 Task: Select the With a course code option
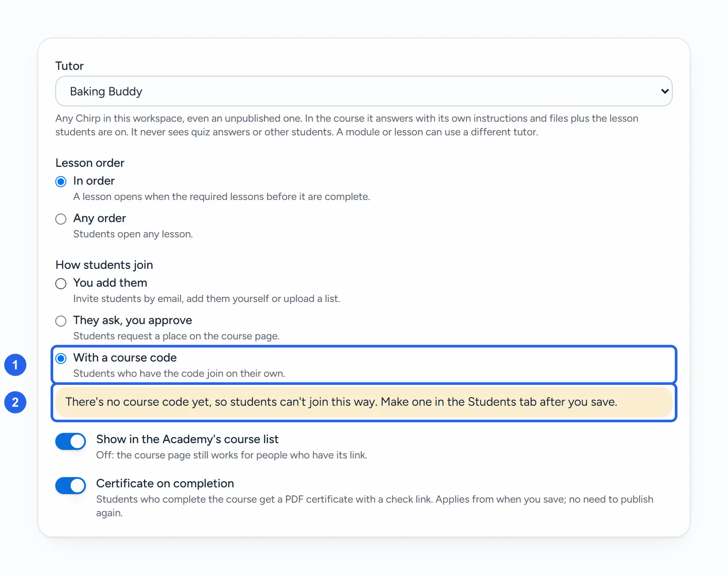61,358
